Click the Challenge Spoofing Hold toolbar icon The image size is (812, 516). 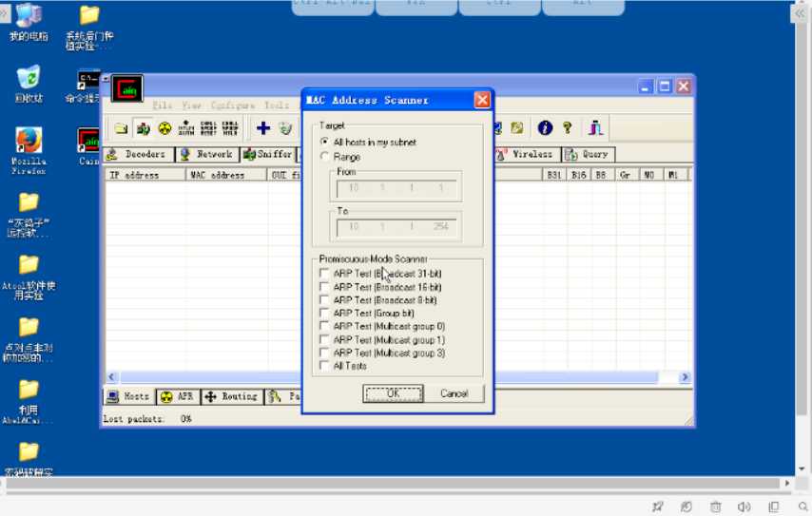tap(230, 128)
